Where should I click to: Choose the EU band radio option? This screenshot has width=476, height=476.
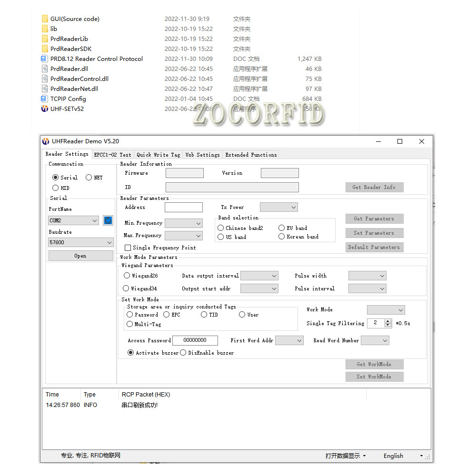[x=281, y=228]
